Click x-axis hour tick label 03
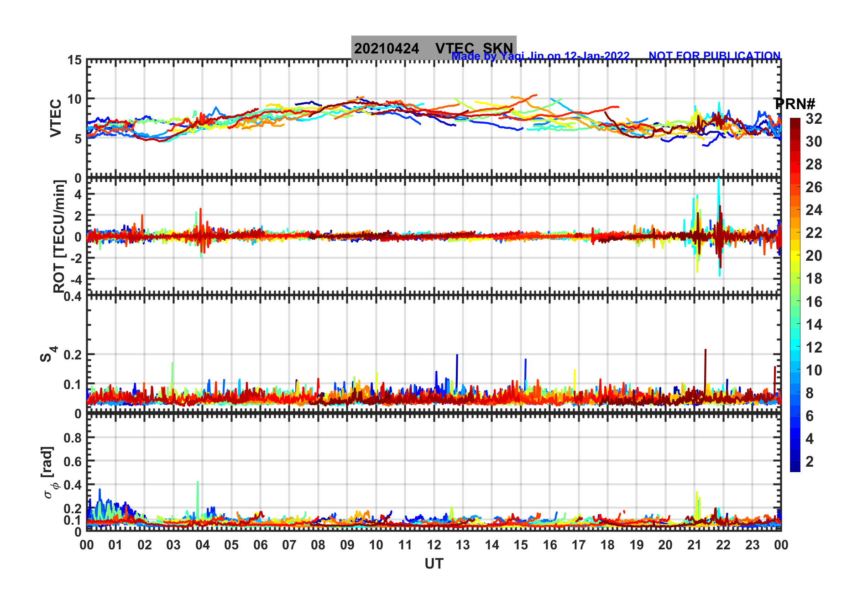 coord(173,545)
